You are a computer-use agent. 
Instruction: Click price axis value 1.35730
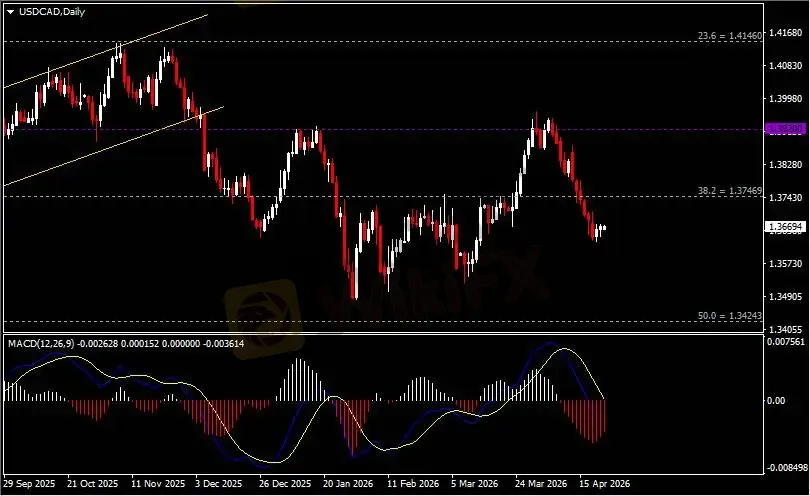click(786, 264)
